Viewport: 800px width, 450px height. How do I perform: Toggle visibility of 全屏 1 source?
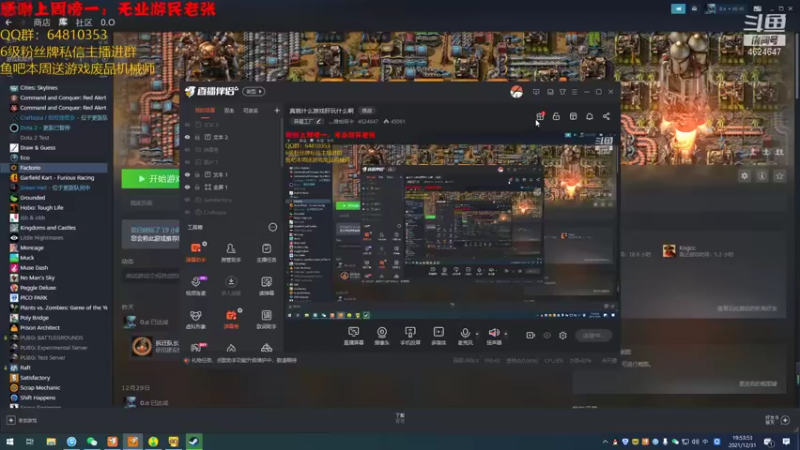pyautogui.click(x=187, y=187)
